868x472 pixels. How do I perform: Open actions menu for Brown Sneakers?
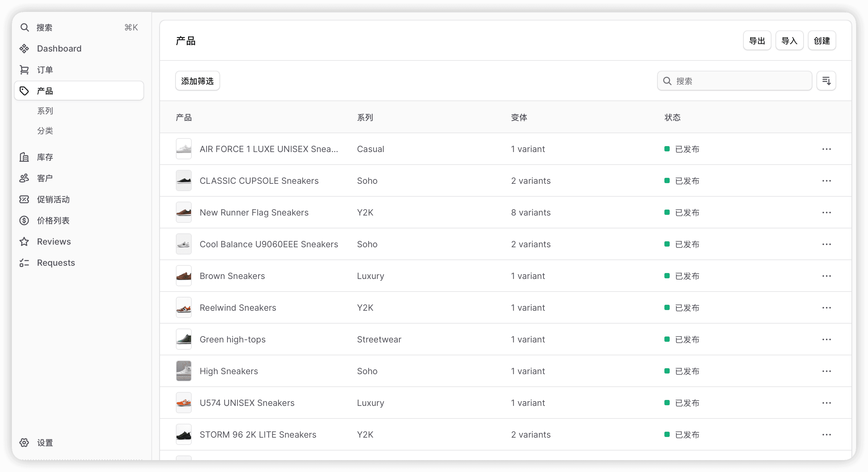826,276
